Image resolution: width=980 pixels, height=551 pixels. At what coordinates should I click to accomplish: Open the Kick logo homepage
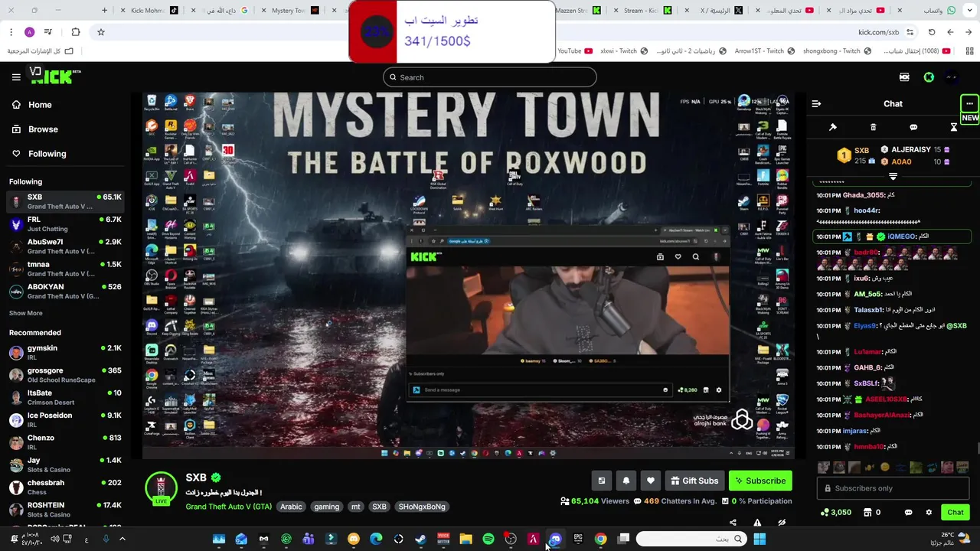click(55, 77)
